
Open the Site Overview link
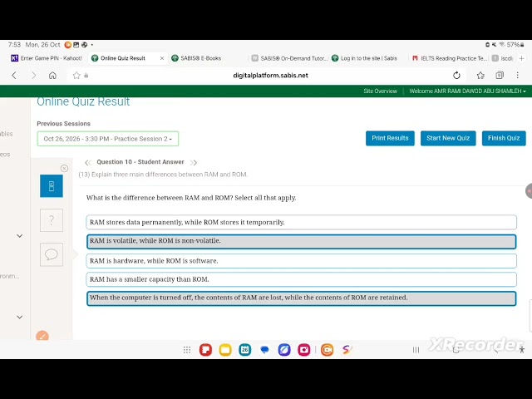(380, 91)
